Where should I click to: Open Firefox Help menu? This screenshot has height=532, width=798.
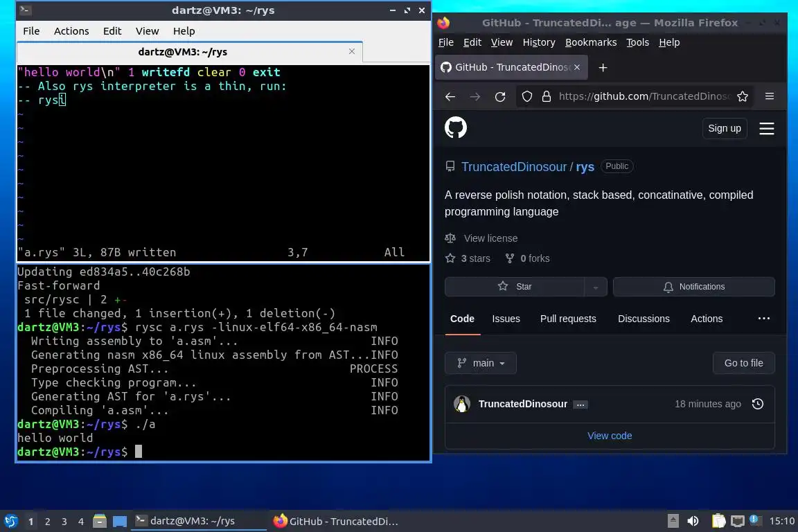point(669,42)
